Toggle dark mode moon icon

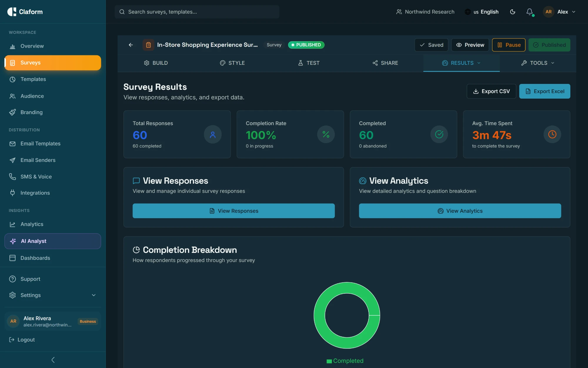513,12
